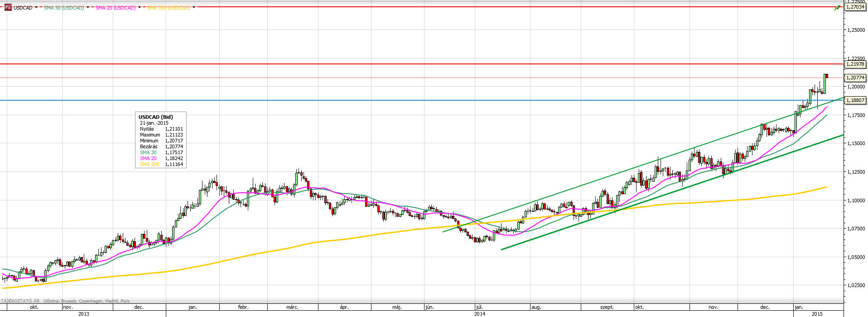The width and height of the screenshot is (868, 317).
Task: Click the 2013 year label
Action: coord(84,313)
